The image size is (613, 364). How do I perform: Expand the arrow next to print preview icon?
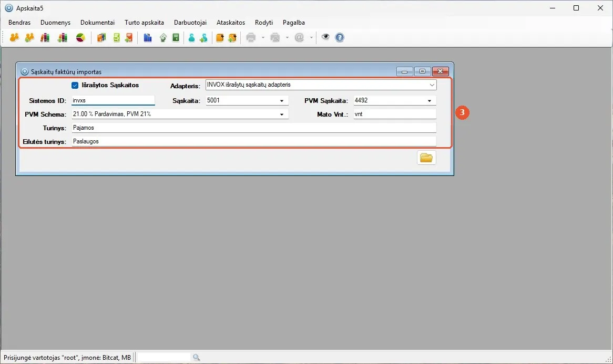tap(287, 37)
